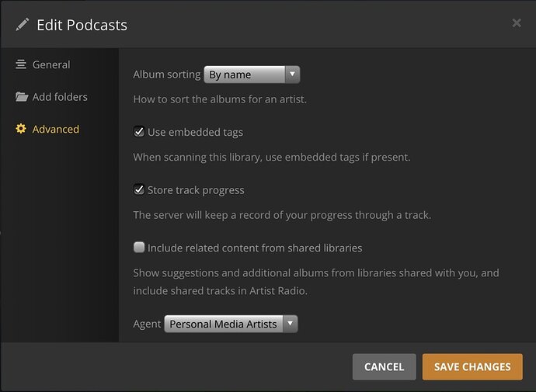Select the Advanced tab label
The image size is (536, 392).
(x=55, y=129)
